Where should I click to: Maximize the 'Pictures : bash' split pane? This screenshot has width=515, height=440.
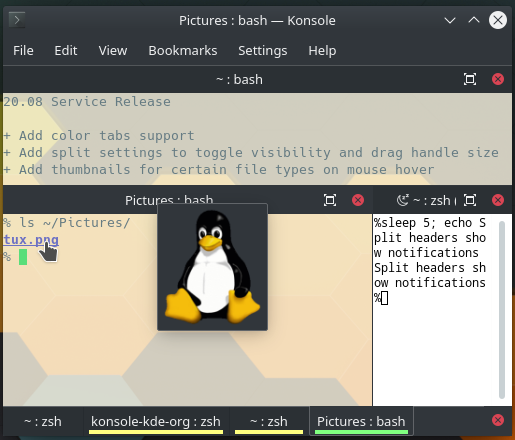[330, 200]
